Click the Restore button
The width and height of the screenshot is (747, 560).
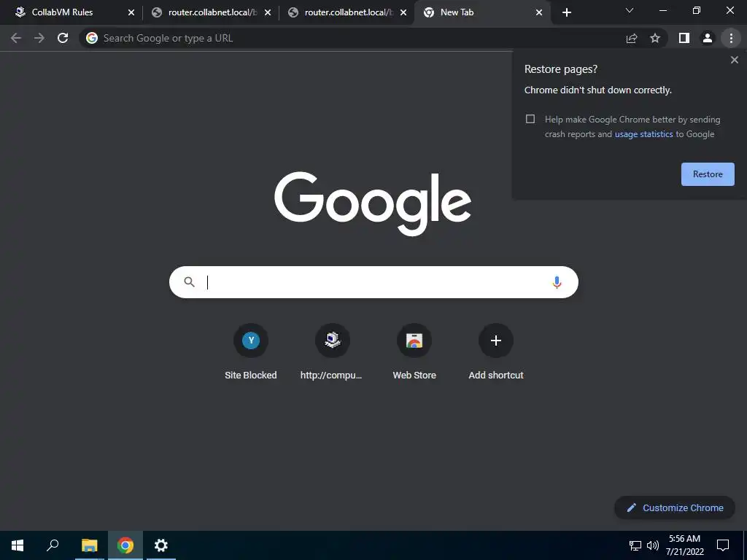click(708, 174)
